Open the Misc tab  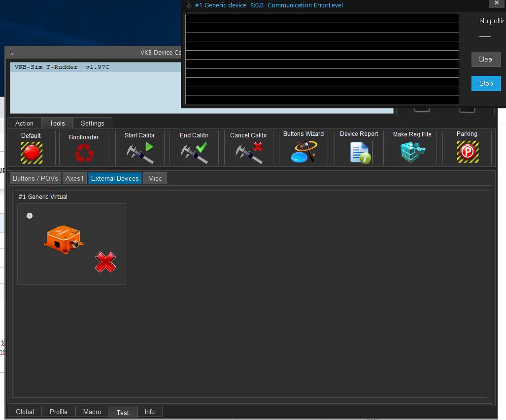155,178
